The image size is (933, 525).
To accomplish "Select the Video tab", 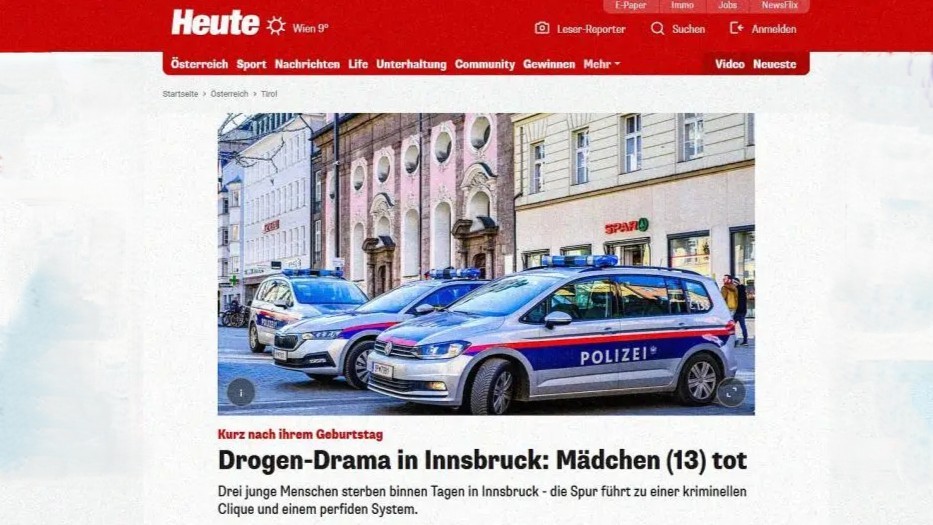I will pyautogui.click(x=730, y=64).
